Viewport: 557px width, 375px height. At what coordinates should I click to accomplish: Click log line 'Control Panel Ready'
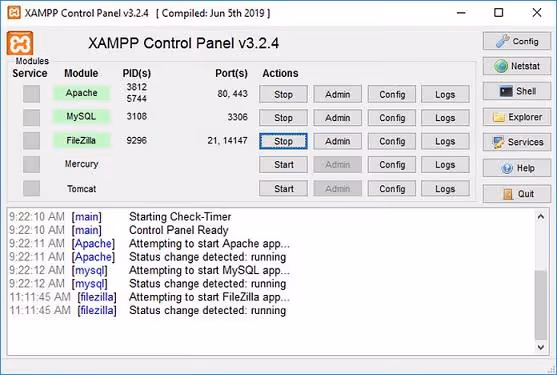click(179, 230)
